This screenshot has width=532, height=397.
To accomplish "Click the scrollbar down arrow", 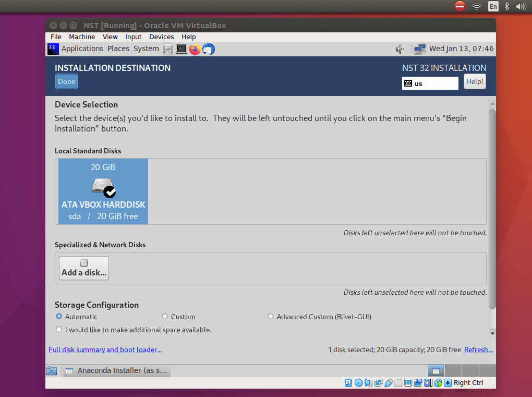I will coord(491,333).
